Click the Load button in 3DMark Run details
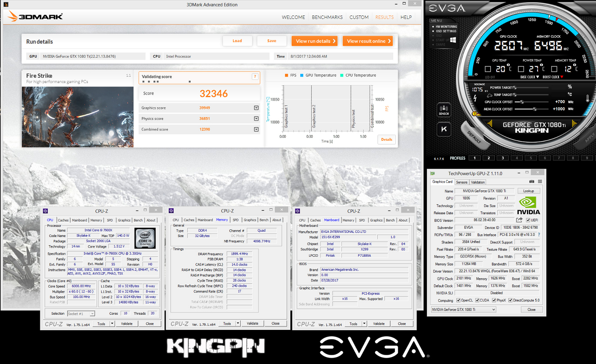The image size is (596, 364). tap(237, 41)
